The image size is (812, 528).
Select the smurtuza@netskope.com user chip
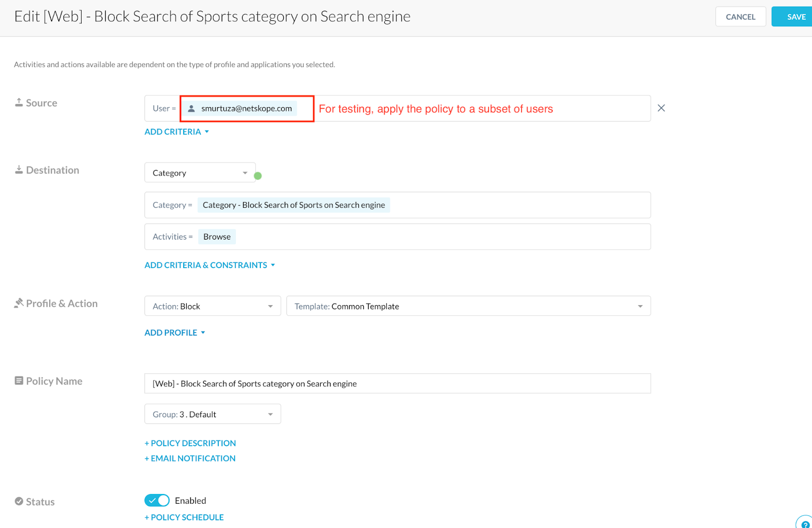[x=240, y=109]
